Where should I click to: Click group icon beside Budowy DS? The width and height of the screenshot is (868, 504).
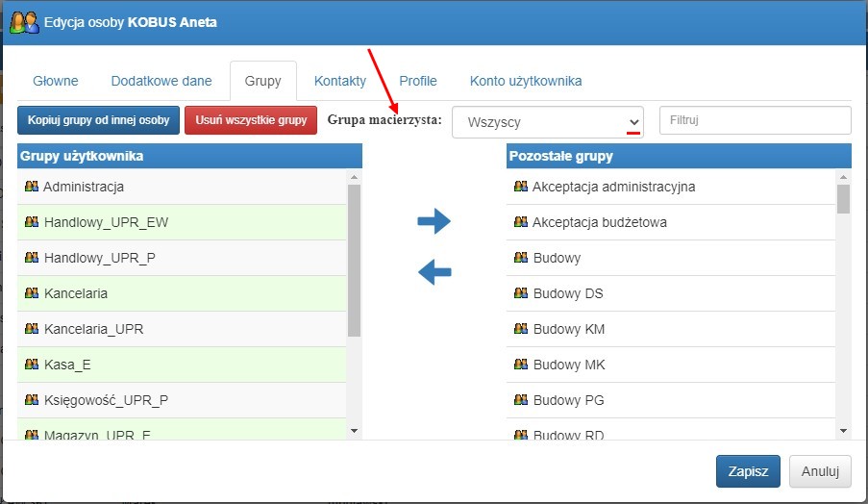click(x=521, y=292)
